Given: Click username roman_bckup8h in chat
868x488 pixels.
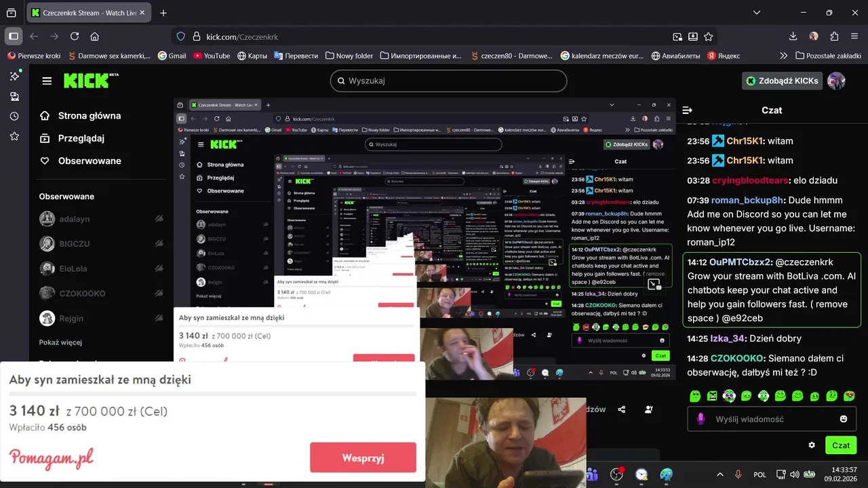Looking at the screenshot, I should point(748,201).
